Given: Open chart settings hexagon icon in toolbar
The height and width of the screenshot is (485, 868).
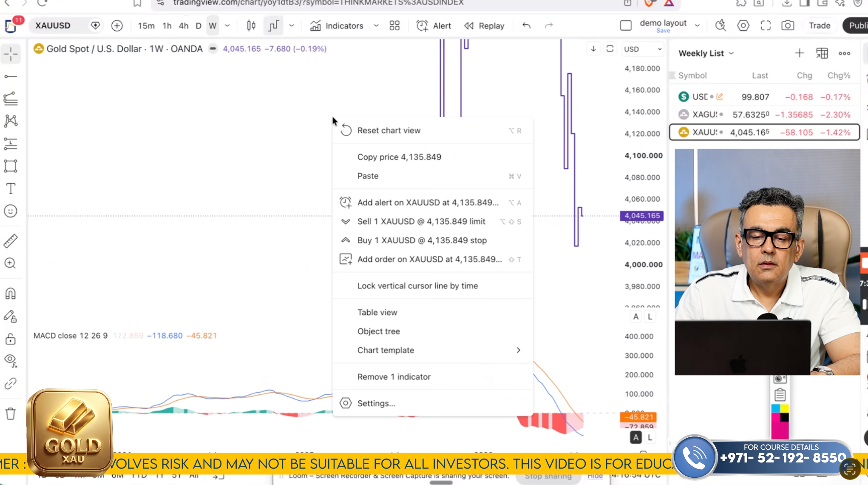Looking at the screenshot, I should coord(743,26).
